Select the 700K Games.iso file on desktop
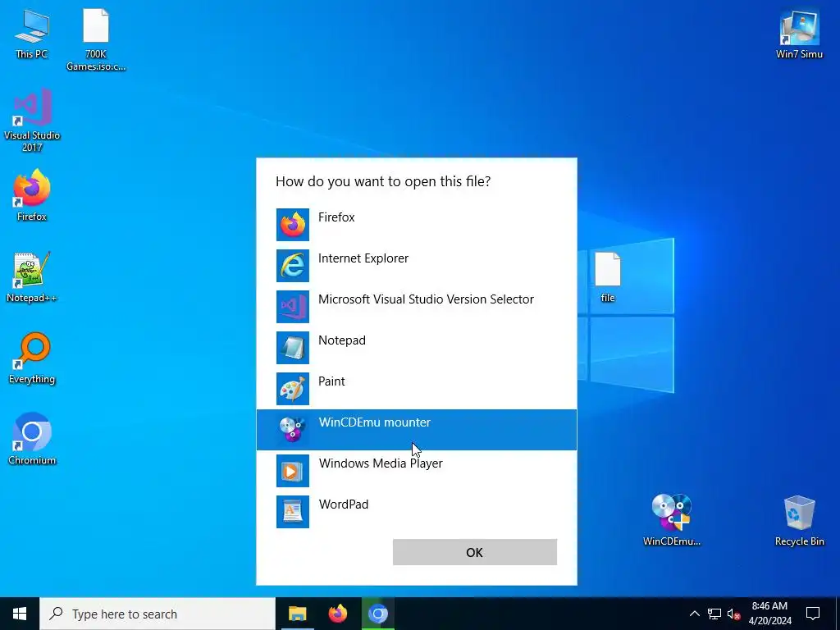Viewport: 840px width, 630px height. (x=96, y=41)
